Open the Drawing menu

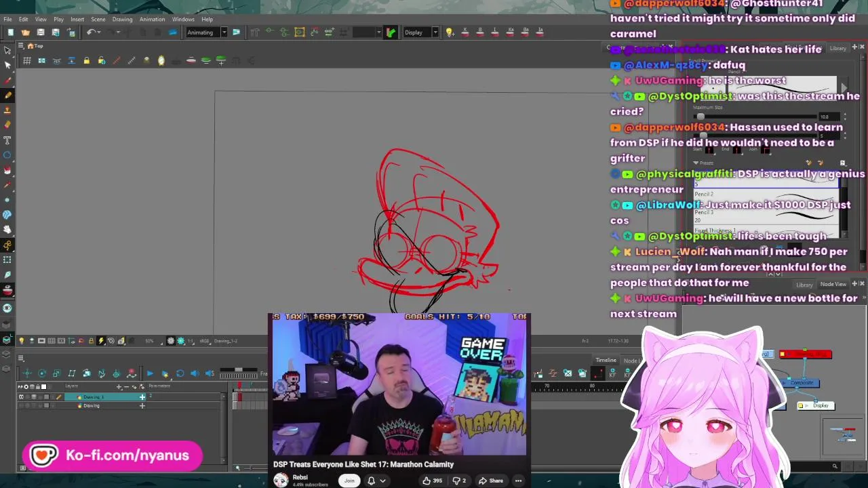122,19
